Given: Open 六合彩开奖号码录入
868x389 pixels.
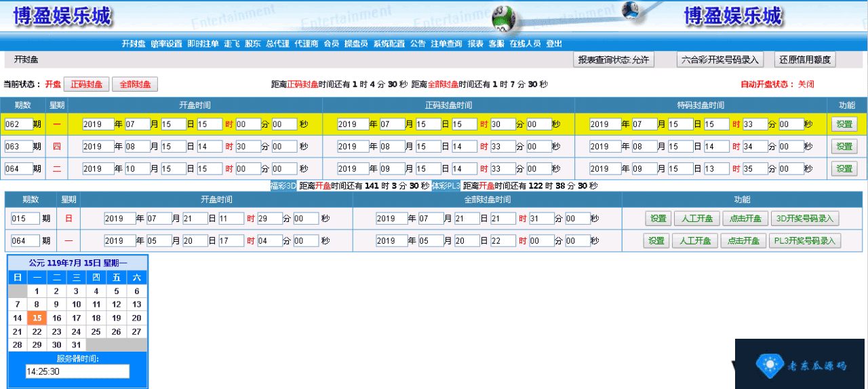Looking at the screenshot, I should (720, 60).
